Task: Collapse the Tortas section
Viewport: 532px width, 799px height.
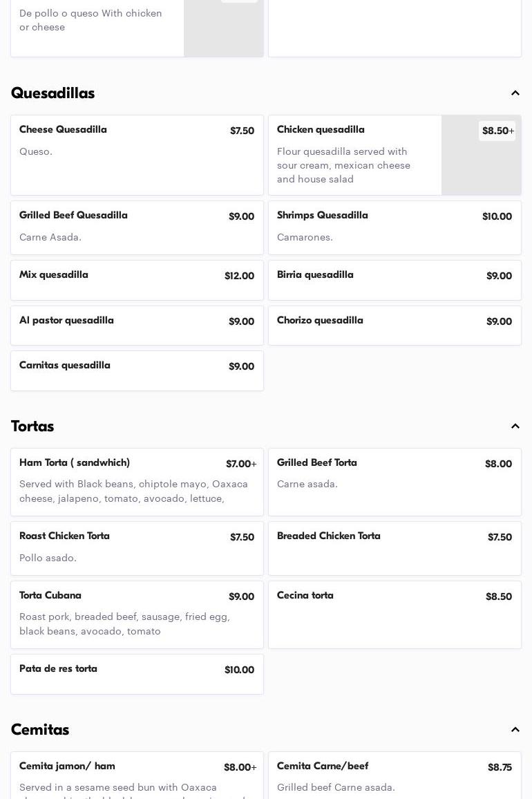Action: tap(515, 426)
